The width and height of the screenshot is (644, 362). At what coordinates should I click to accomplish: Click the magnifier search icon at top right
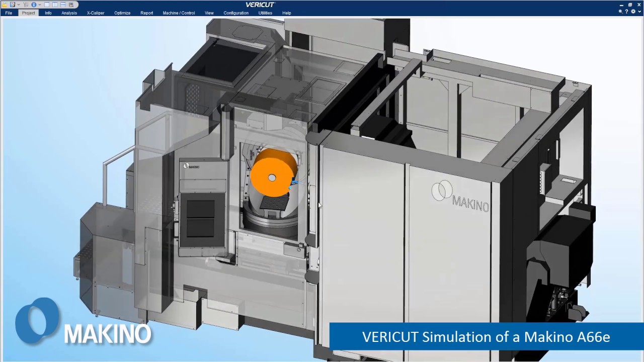click(621, 12)
